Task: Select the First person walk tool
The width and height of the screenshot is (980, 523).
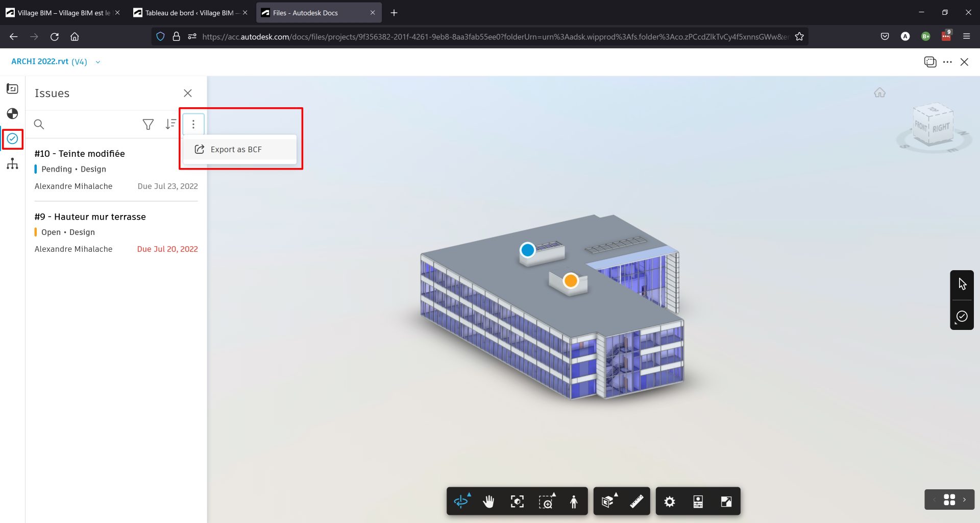Action: [x=574, y=502]
